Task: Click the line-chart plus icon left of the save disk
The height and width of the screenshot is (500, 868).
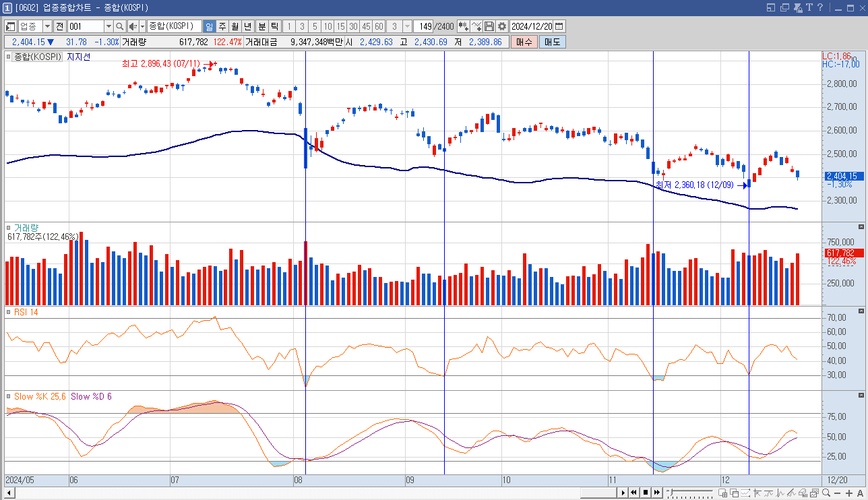Action: [x=476, y=26]
